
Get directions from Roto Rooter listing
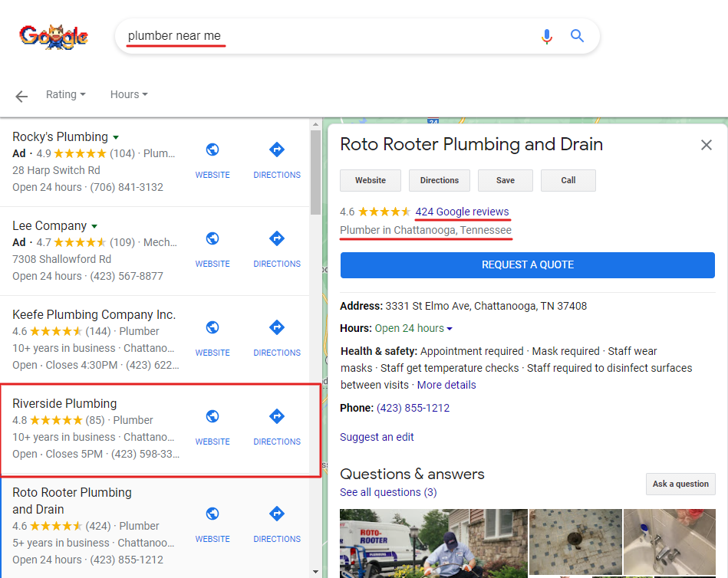[277, 514]
